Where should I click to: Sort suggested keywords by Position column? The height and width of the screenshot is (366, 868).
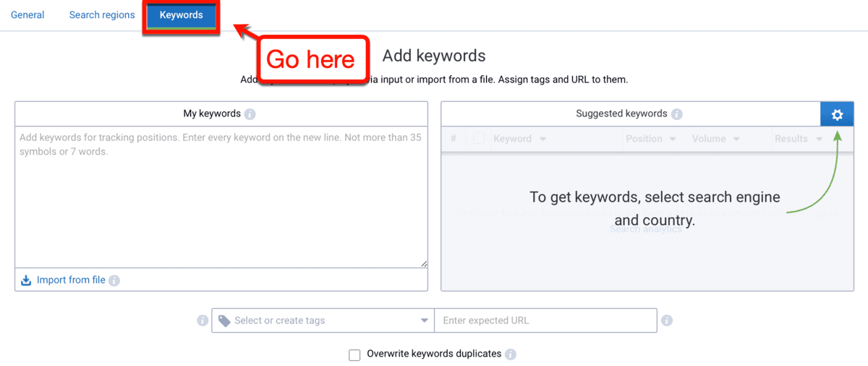[x=650, y=139]
